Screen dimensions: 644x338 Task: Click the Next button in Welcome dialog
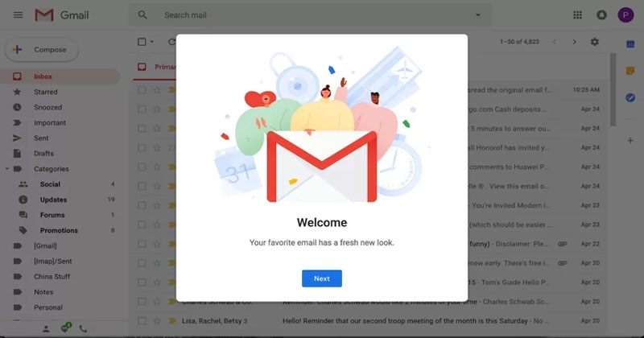click(x=321, y=278)
